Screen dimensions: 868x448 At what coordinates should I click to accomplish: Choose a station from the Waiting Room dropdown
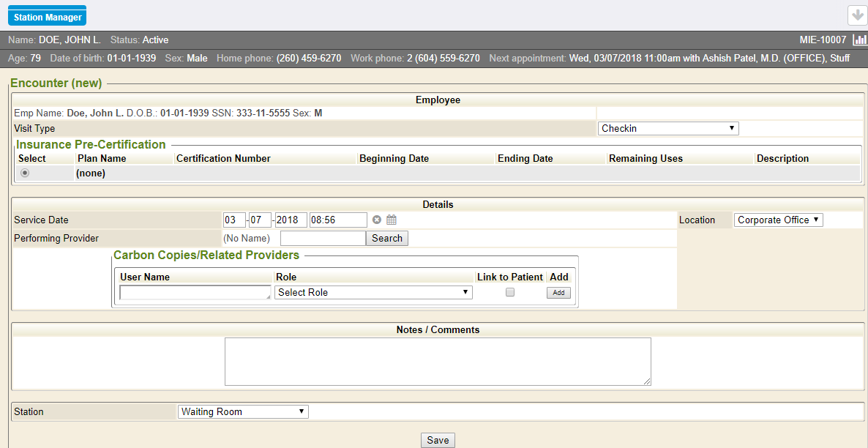click(243, 412)
